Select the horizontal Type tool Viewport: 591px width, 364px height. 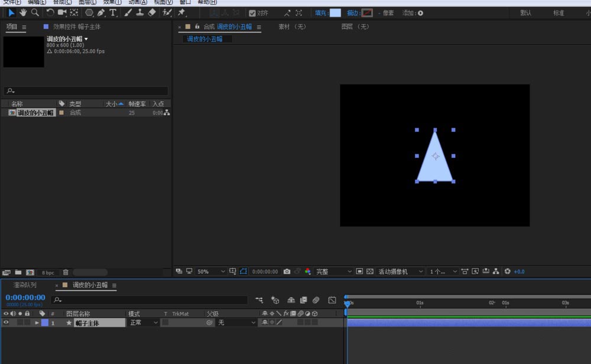click(x=113, y=12)
